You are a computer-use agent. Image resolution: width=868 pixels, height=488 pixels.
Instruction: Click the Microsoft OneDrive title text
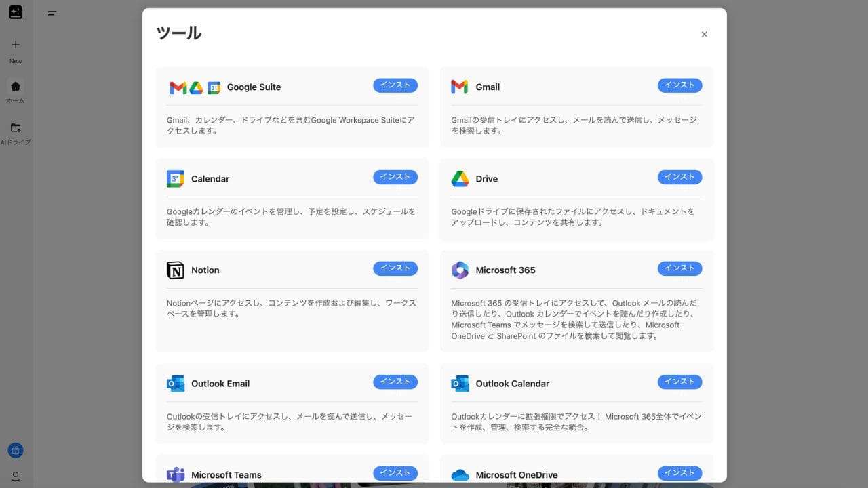(517, 475)
